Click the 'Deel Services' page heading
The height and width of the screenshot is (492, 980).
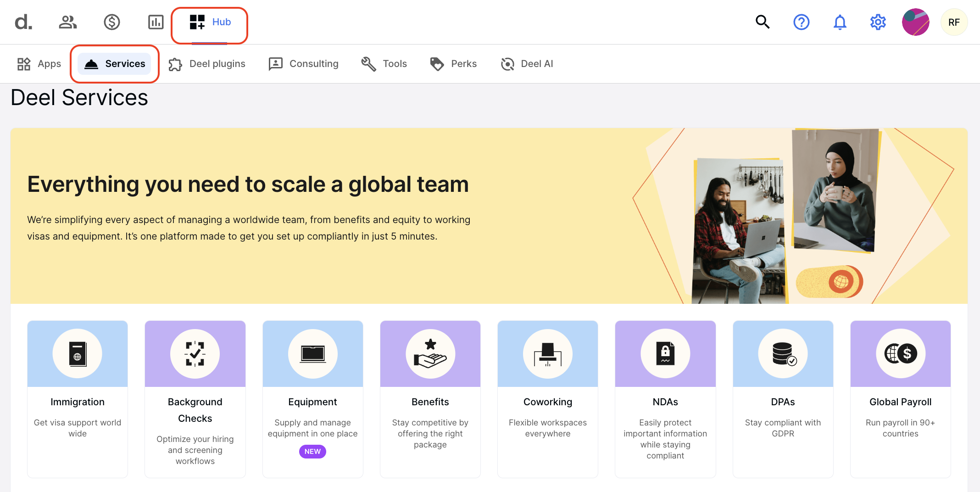(79, 98)
